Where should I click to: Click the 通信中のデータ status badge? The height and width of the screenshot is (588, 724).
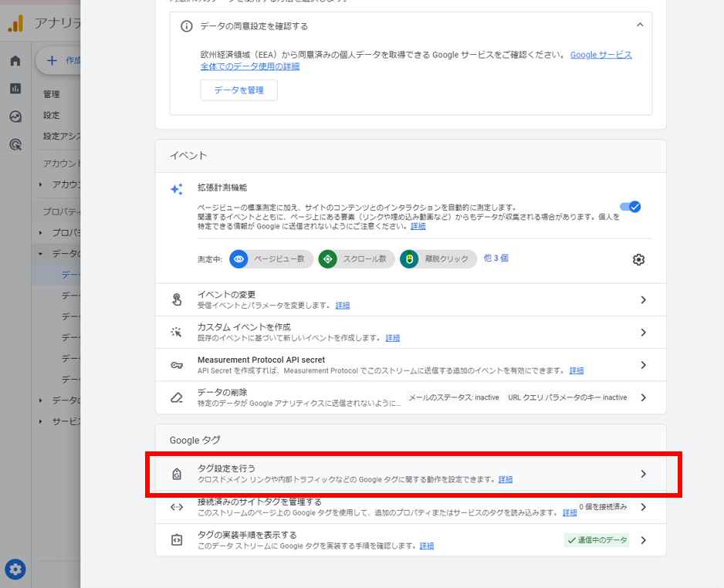[597, 540]
